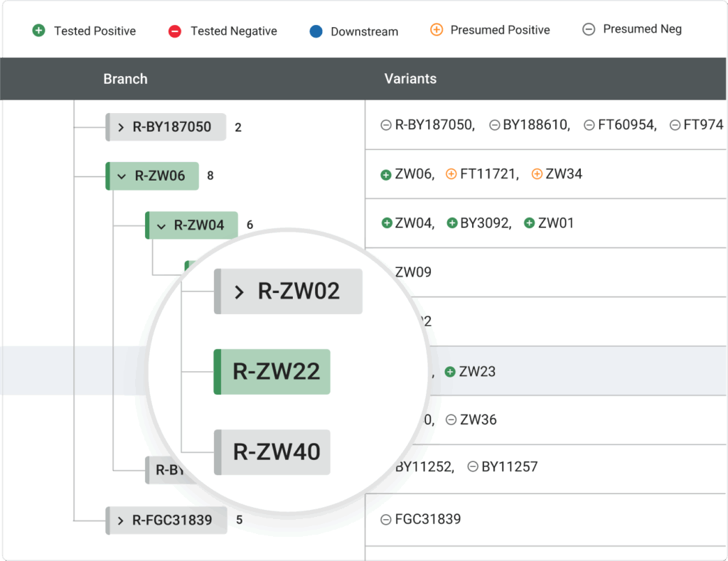Collapse the R-ZW06 branch chevron
Screen dimensions: 728x561
(x=121, y=176)
